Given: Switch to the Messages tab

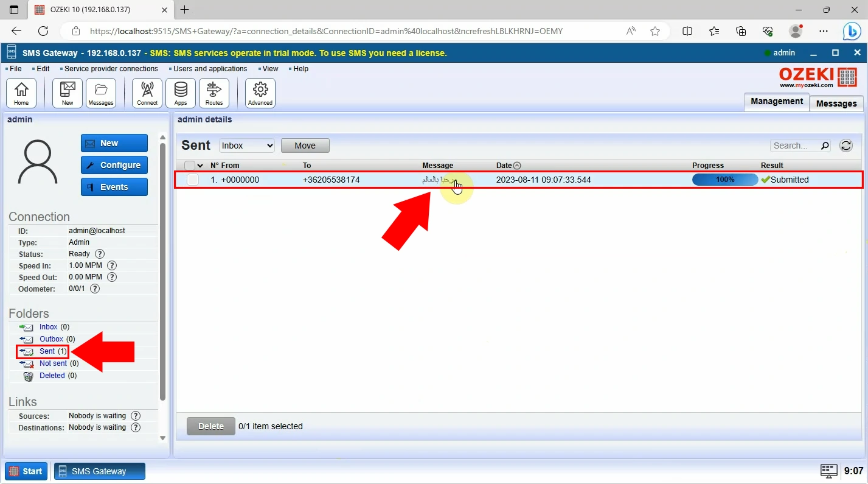Looking at the screenshot, I should (836, 103).
